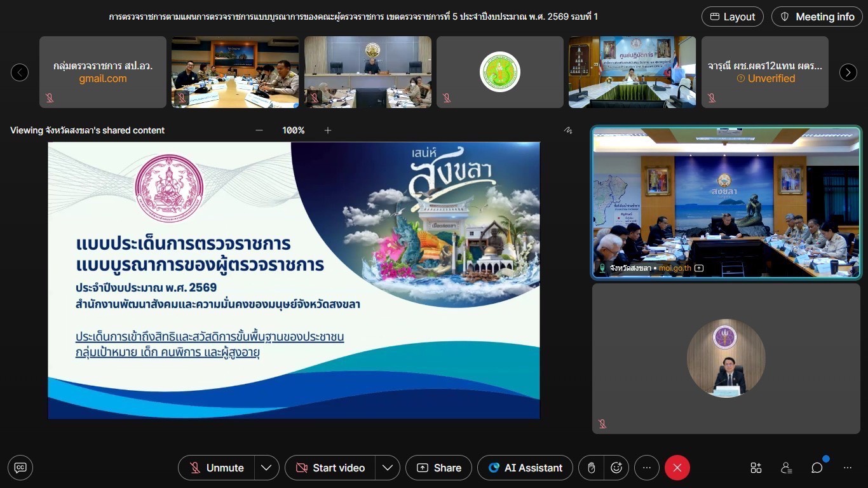Expand audio options arrow beside Unmute
This screenshot has width=868, height=488.
click(266, 468)
